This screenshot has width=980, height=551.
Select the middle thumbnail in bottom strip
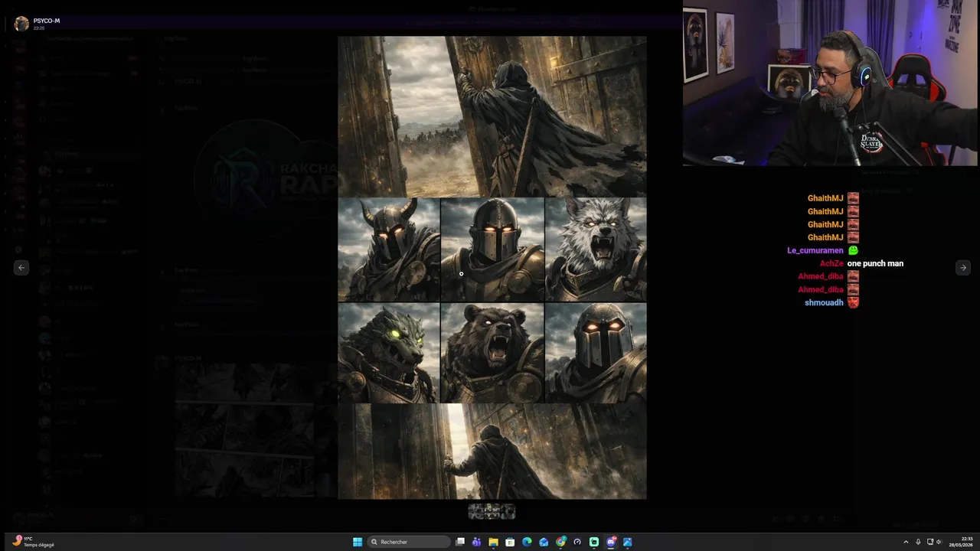click(x=492, y=511)
